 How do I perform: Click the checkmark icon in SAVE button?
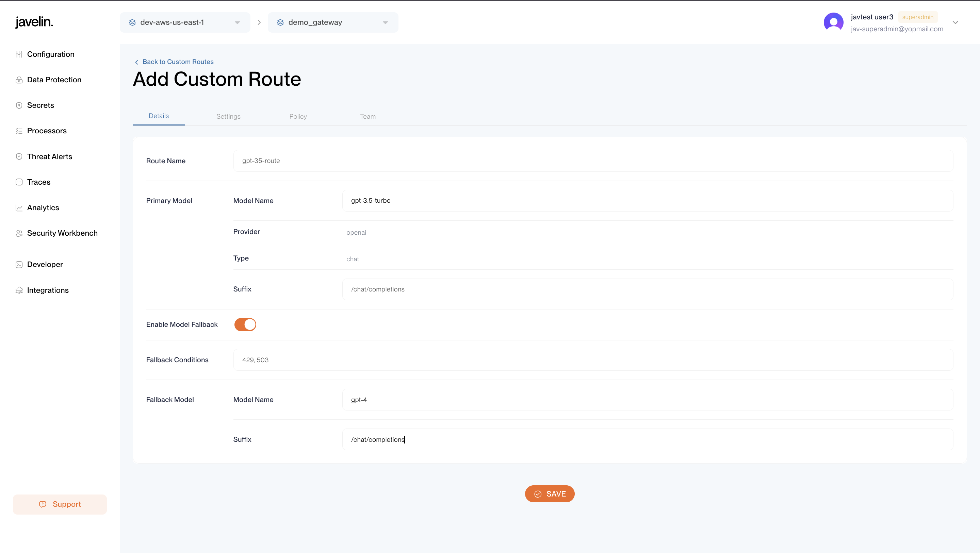(538, 494)
